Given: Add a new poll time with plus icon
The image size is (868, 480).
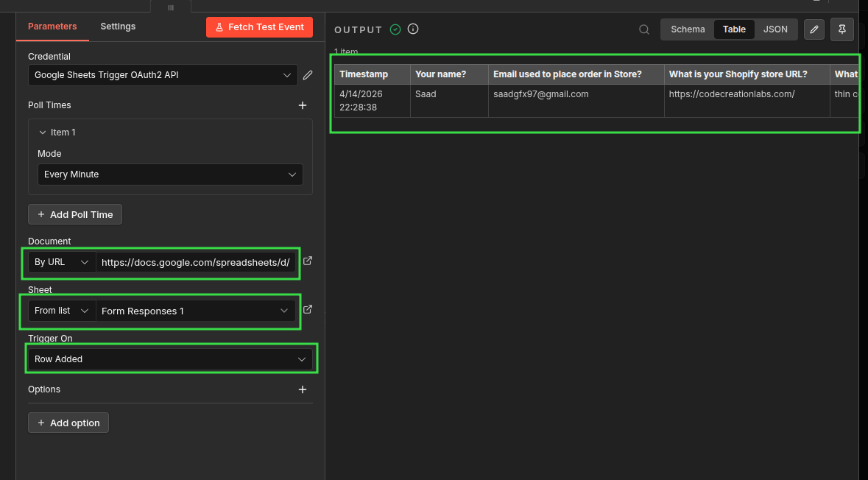Looking at the screenshot, I should 302,105.
